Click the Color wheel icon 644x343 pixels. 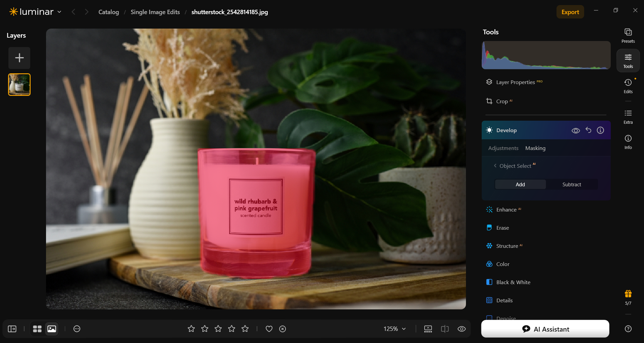coord(489,264)
